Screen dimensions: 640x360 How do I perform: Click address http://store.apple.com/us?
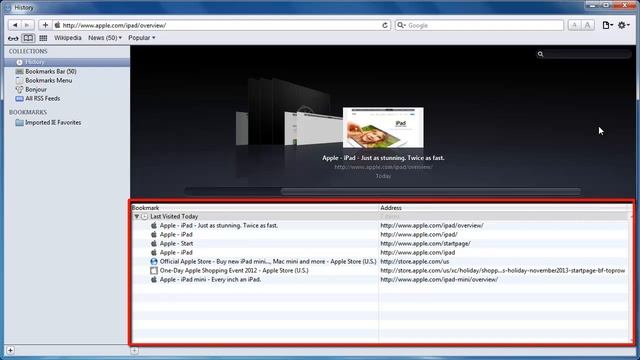pos(415,261)
